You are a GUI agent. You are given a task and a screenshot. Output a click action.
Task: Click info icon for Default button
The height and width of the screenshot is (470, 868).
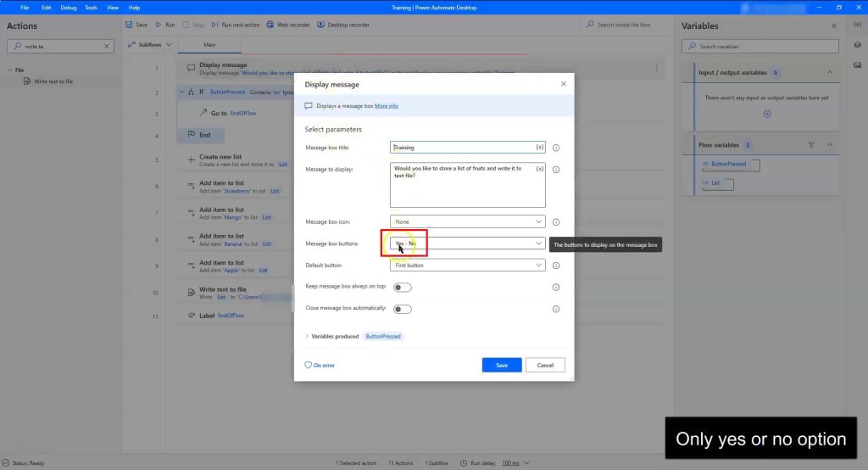coord(556,266)
